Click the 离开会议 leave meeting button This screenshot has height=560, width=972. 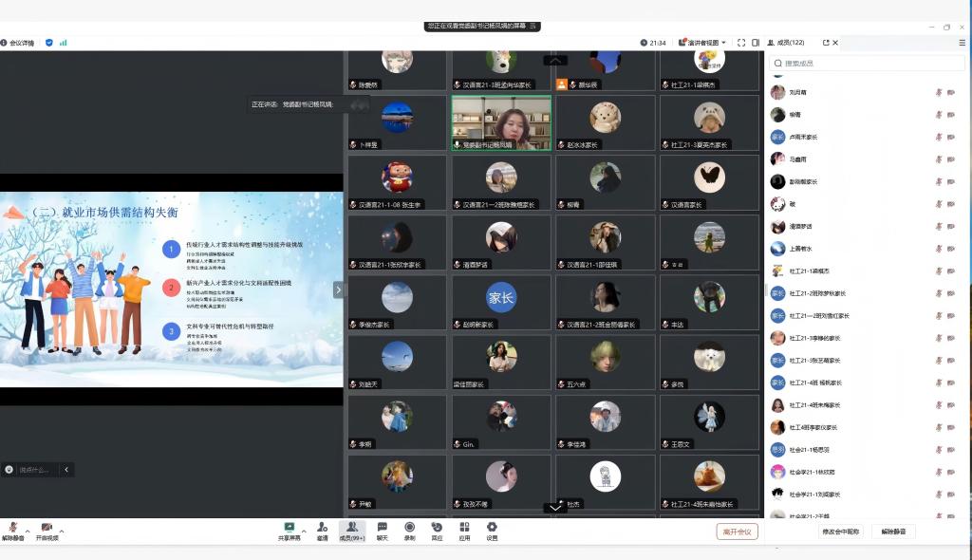click(x=737, y=532)
